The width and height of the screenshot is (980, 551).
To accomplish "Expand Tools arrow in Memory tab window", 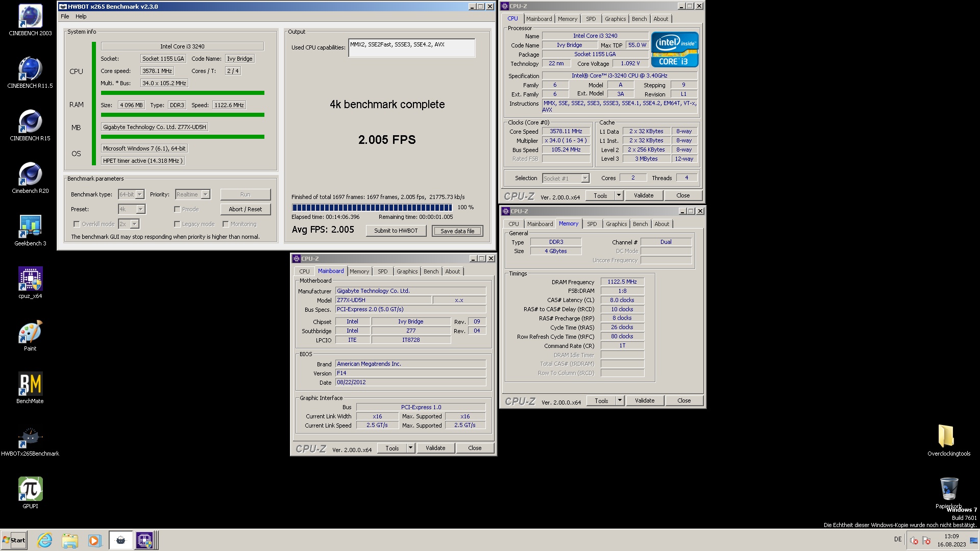I will (620, 400).
